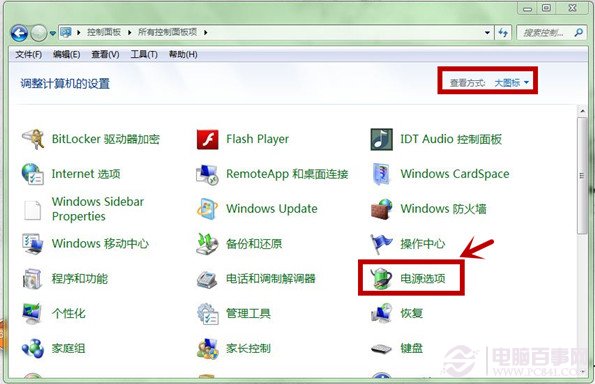Click the Windows Update icon

[x=207, y=209]
